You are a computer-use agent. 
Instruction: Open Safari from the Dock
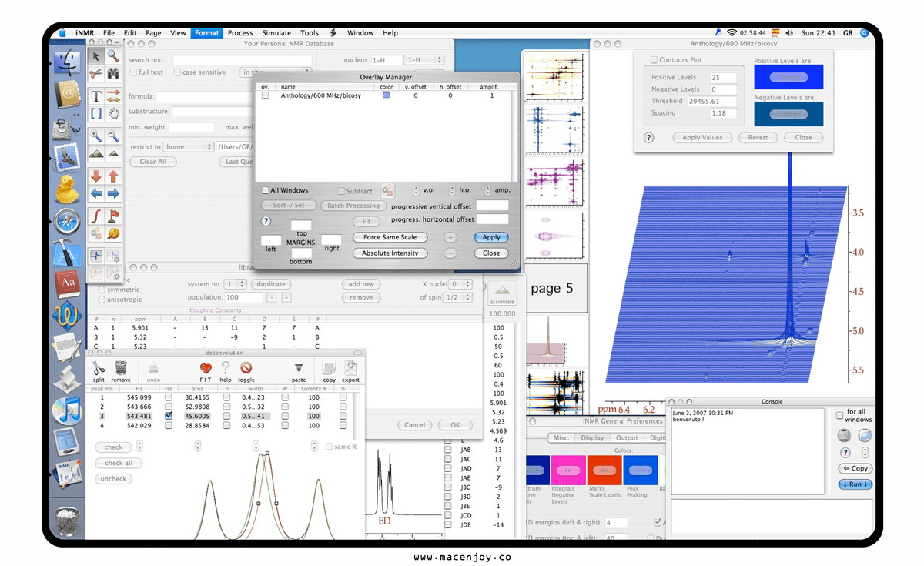point(68,223)
